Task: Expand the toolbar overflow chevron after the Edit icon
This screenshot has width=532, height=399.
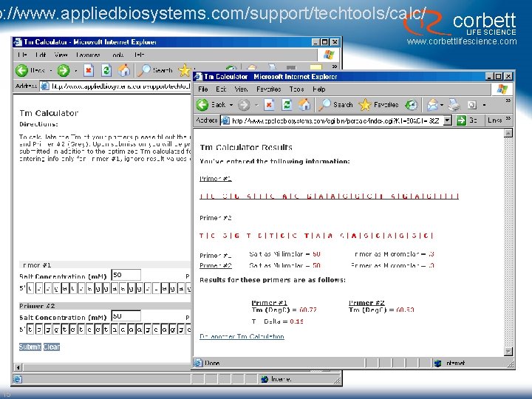Action: [508, 100]
